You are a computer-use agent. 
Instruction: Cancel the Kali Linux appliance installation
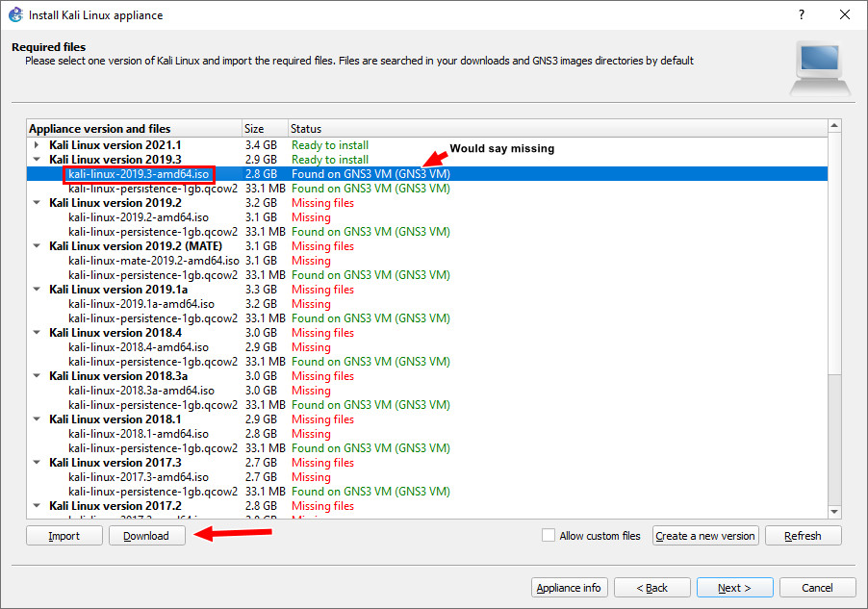point(816,587)
